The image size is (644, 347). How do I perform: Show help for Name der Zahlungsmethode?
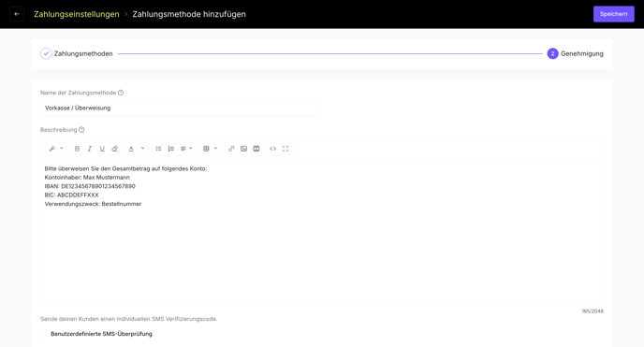(121, 93)
